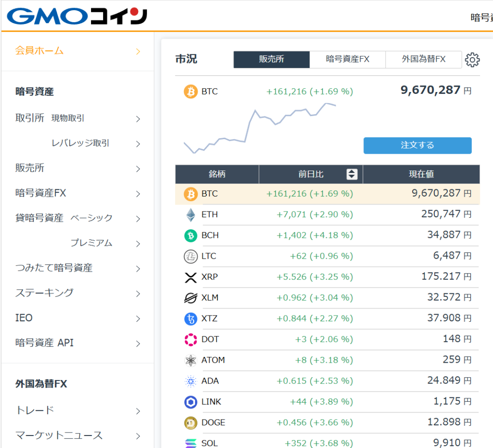Sort by 前日比 using the sort arrows
493x448 pixels.
coord(352,174)
